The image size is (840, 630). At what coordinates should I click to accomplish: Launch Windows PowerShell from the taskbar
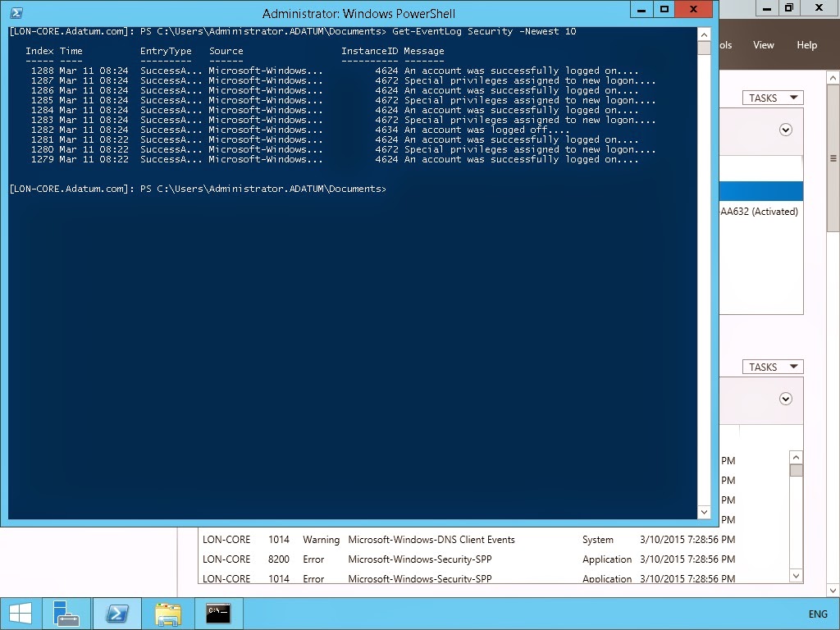tap(116, 613)
